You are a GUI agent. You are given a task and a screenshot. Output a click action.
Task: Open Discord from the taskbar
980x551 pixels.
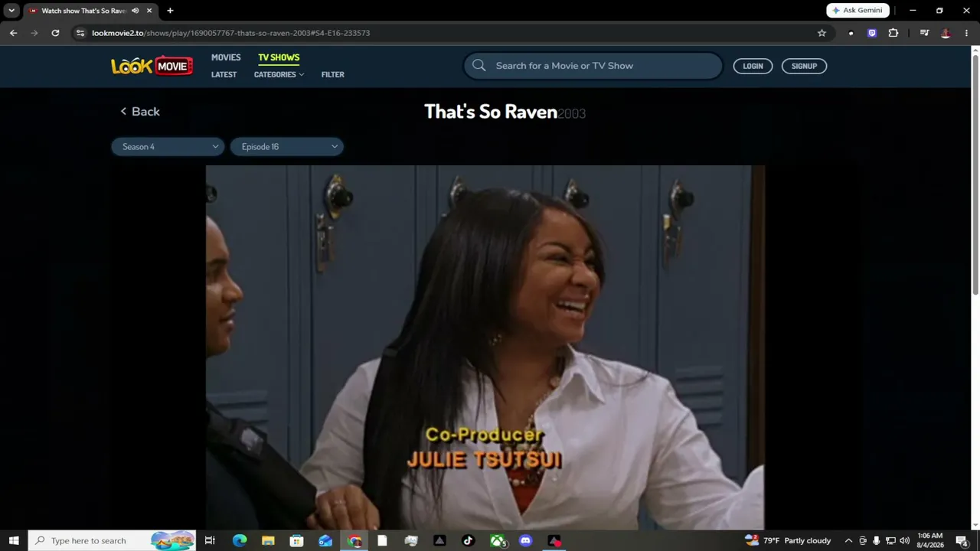(526, 540)
